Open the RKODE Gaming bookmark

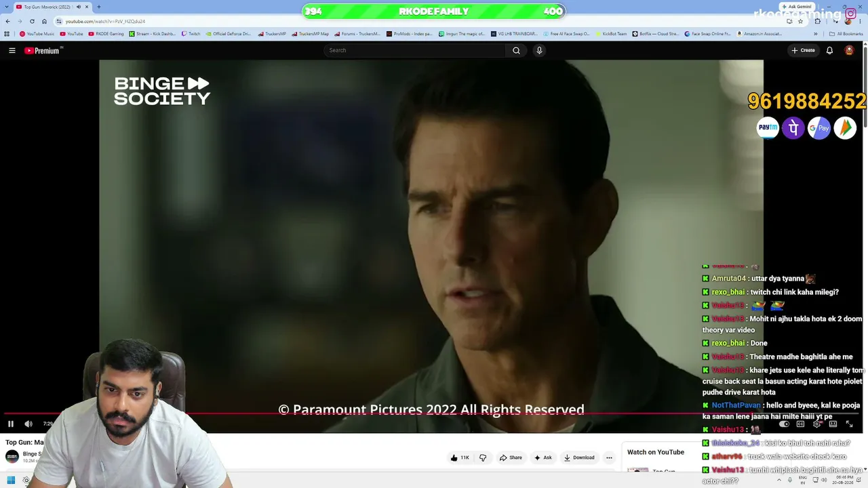(106, 34)
